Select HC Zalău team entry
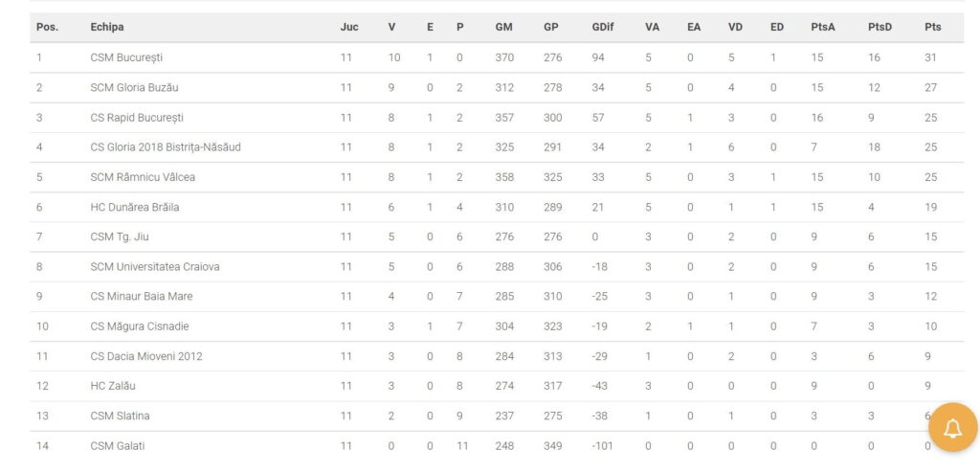This screenshot has width=980, height=472. pyautogui.click(x=113, y=387)
